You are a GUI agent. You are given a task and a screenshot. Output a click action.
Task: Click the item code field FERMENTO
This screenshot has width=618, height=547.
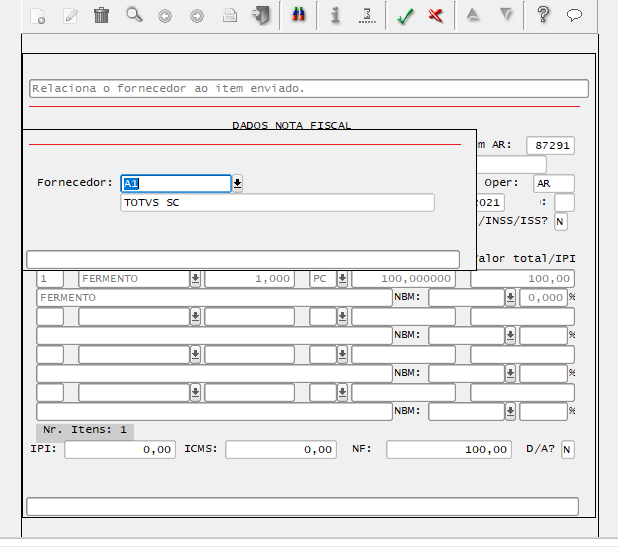[x=134, y=279]
